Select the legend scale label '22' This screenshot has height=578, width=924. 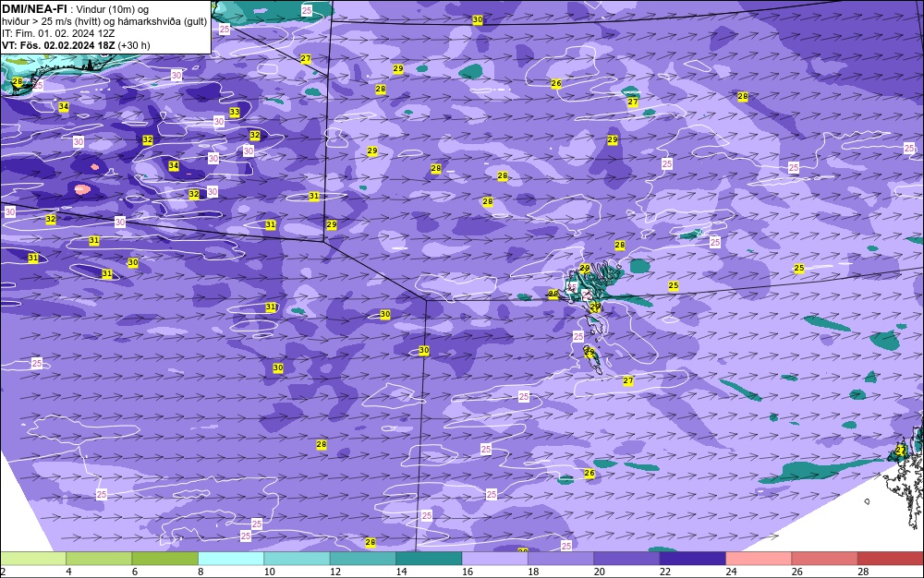pyautogui.click(x=665, y=572)
